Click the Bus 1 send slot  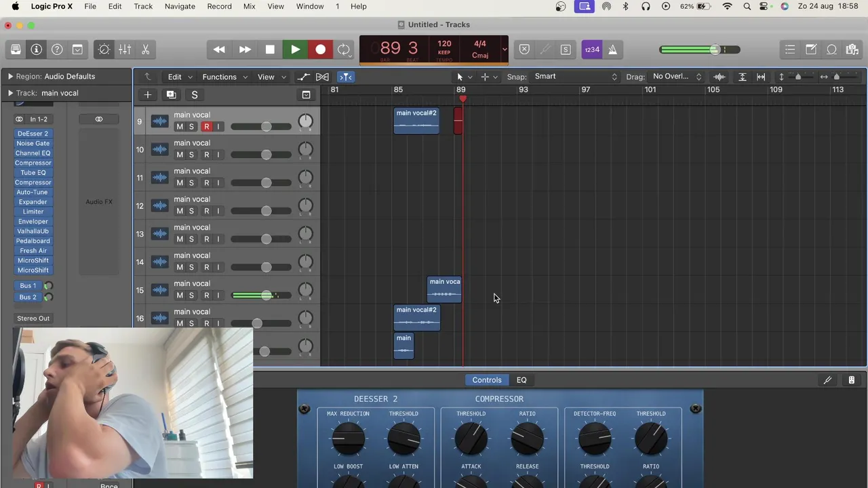[28, 286]
